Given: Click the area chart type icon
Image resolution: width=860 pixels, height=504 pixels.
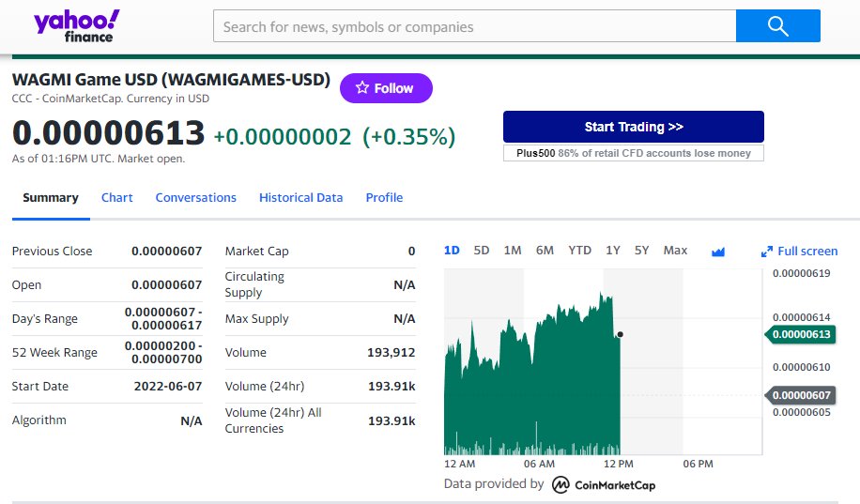Looking at the screenshot, I should [718, 252].
